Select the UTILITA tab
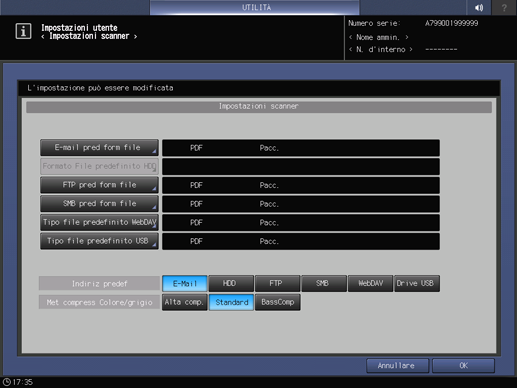The image size is (517, 388). tap(255, 7)
